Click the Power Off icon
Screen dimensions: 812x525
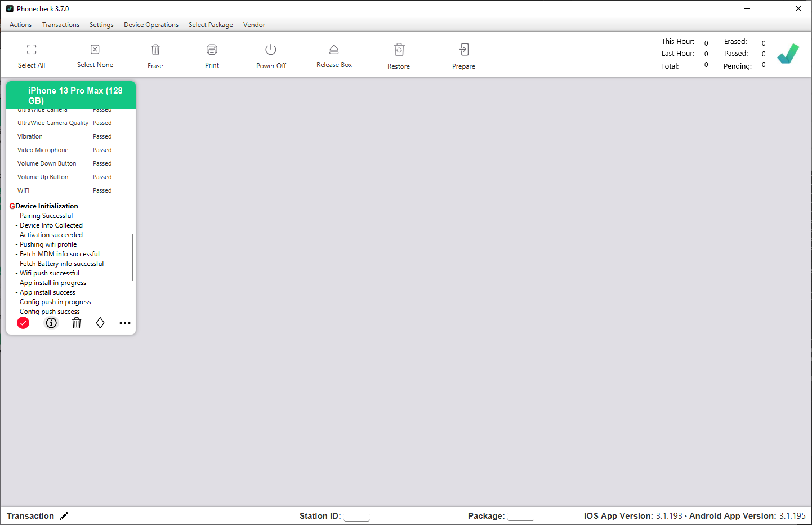[x=271, y=50]
